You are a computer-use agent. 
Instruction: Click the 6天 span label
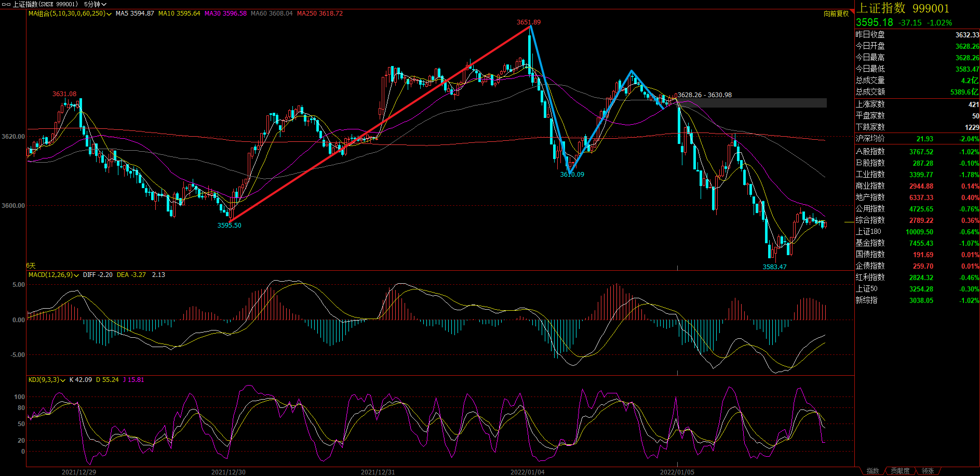click(31, 266)
